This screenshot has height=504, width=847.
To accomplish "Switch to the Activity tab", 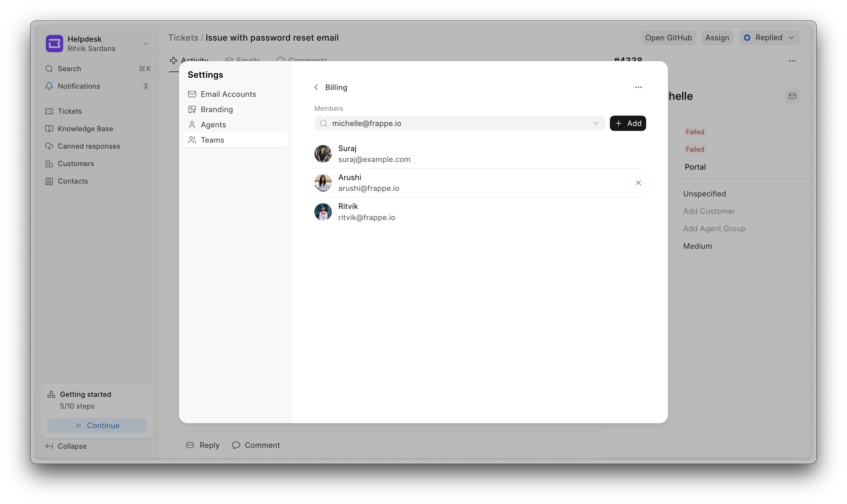I will (189, 60).
